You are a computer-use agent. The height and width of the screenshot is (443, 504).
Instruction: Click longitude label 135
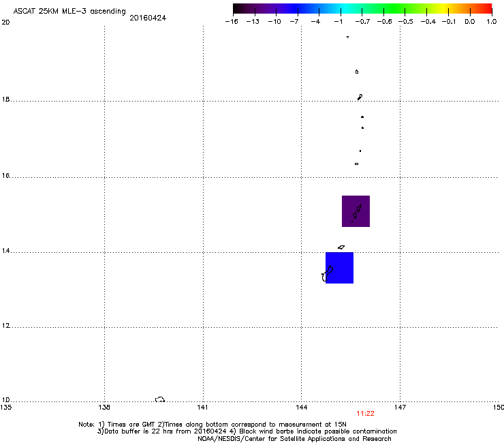click(x=6, y=408)
